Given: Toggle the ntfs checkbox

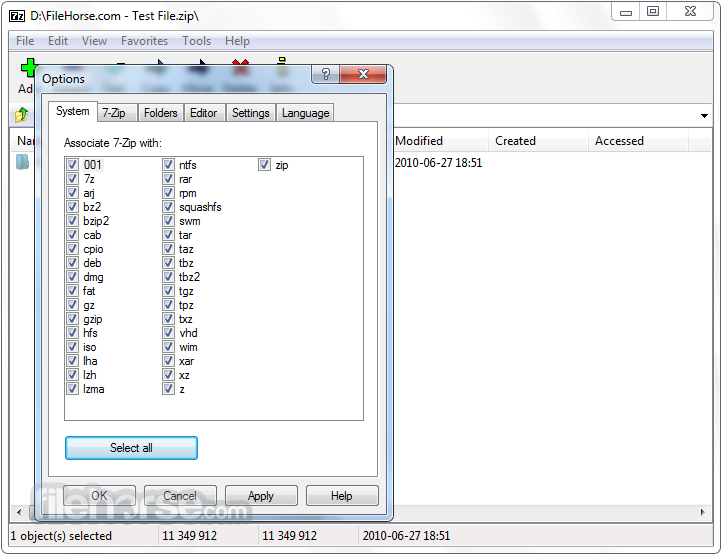Looking at the screenshot, I should coord(169,164).
